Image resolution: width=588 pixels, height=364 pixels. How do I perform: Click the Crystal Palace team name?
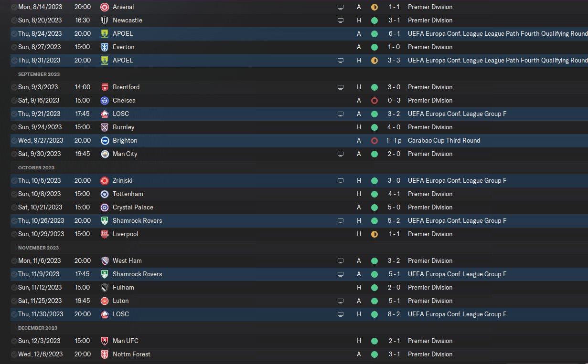coord(133,208)
